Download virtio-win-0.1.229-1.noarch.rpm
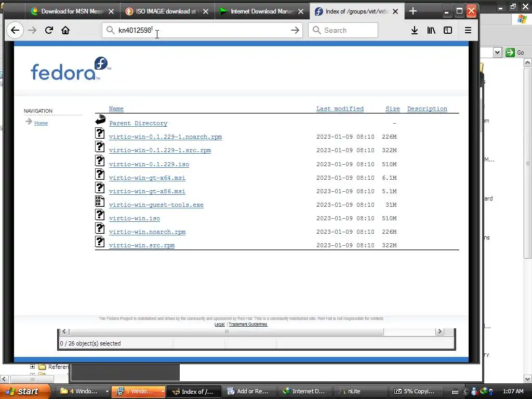This screenshot has width=532, height=399. tap(165, 137)
